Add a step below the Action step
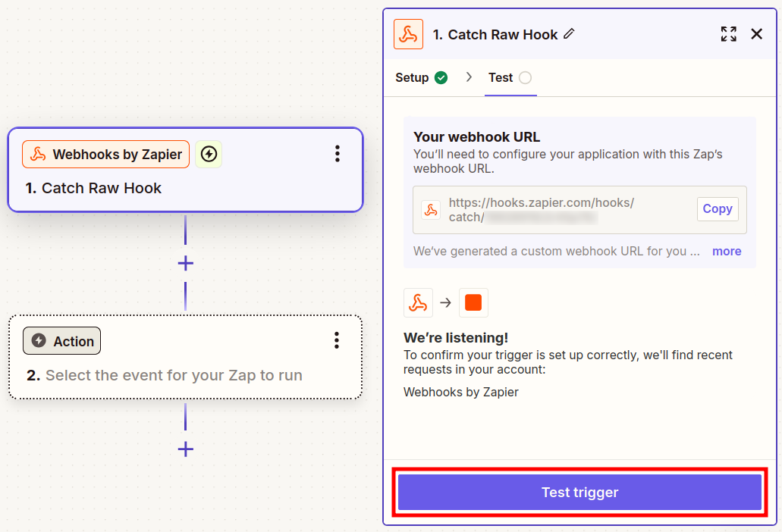 coord(185,449)
